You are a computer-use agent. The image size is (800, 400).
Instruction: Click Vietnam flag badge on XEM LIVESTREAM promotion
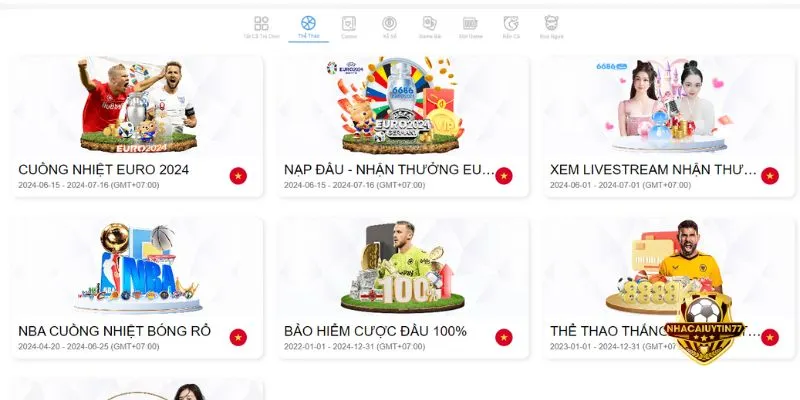pyautogui.click(x=770, y=176)
